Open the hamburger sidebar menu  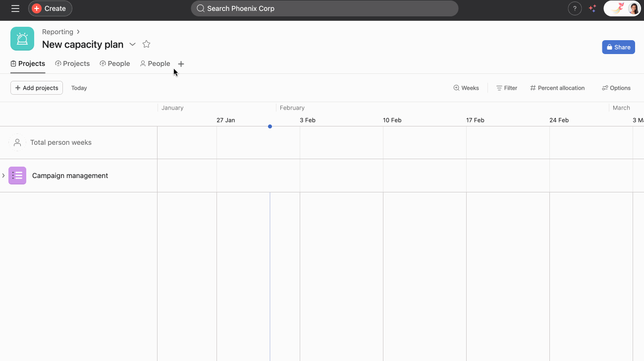(x=15, y=8)
